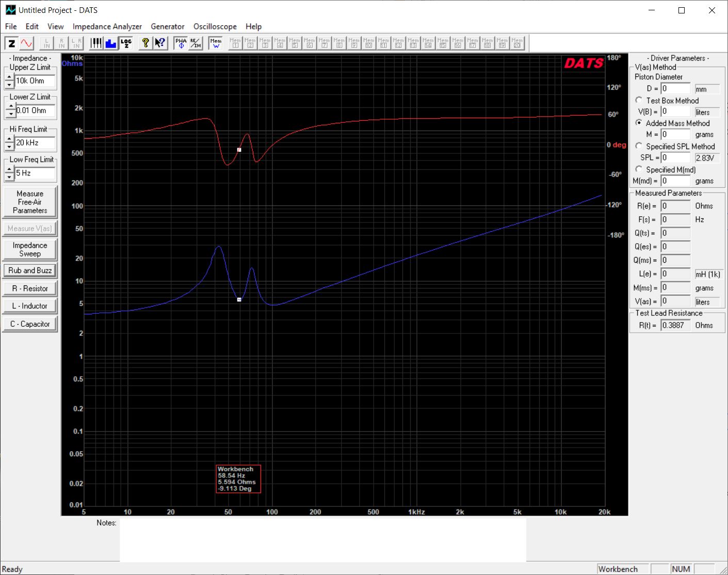
Task: Lower the Hi Freq Limit with down arrow
Action: point(9,147)
